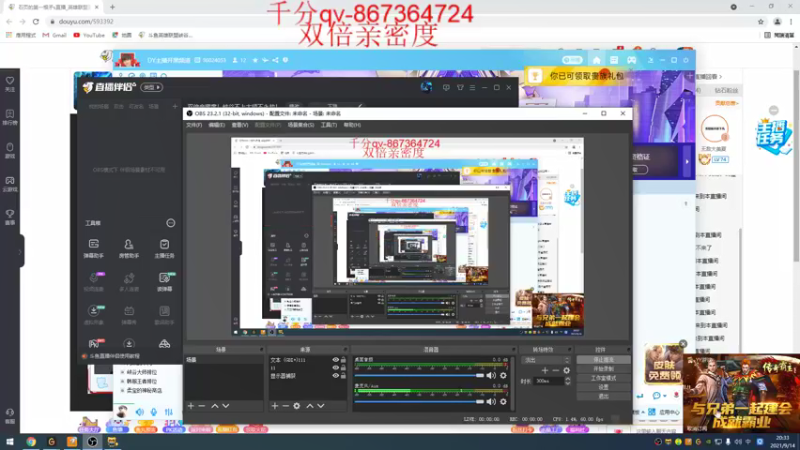Move source down in OBS sources list
This screenshot has height=450, width=800.
click(x=321, y=406)
